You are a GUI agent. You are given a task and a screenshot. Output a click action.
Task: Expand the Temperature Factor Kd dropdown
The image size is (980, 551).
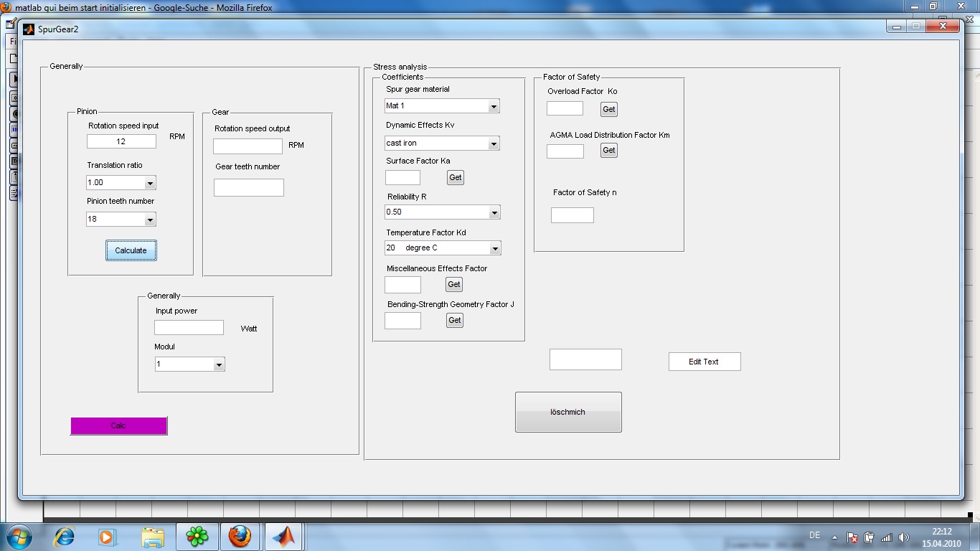[494, 248]
